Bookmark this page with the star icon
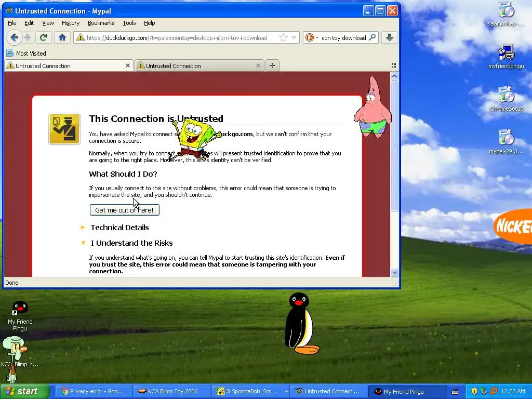Image resolution: width=532 pixels, height=399 pixels. (x=283, y=37)
